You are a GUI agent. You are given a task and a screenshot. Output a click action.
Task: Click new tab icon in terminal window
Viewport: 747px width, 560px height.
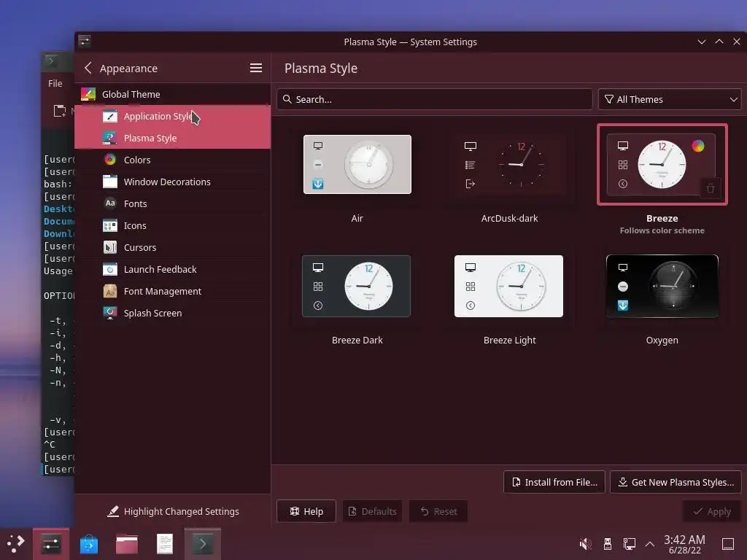(60, 111)
